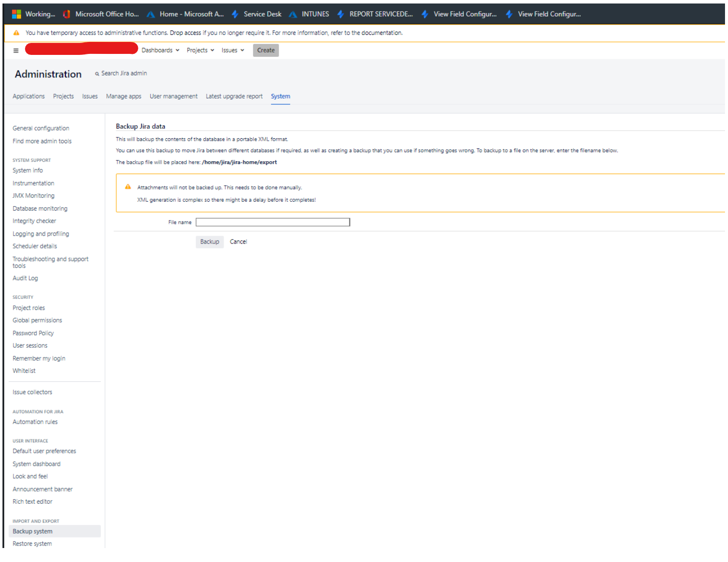
Task: Switch to the Latest upgrade report tab
Action: pyautogui.click(x=234, y=96)
